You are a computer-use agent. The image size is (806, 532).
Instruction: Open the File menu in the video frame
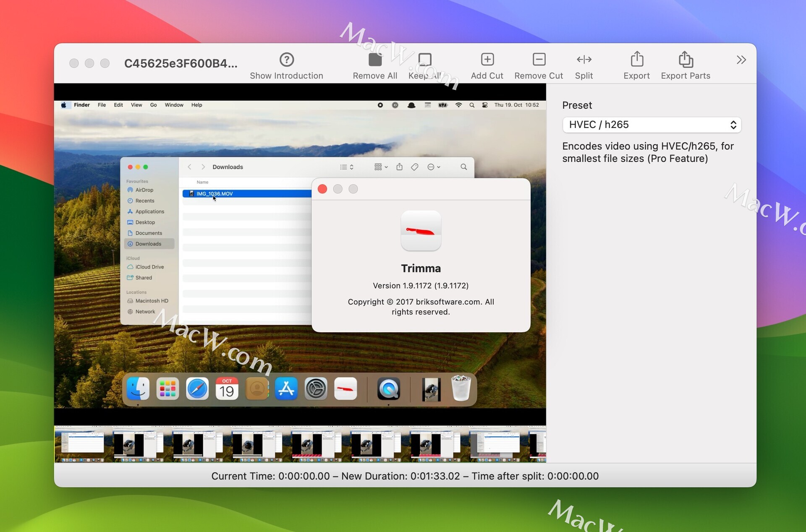(102, 105)
